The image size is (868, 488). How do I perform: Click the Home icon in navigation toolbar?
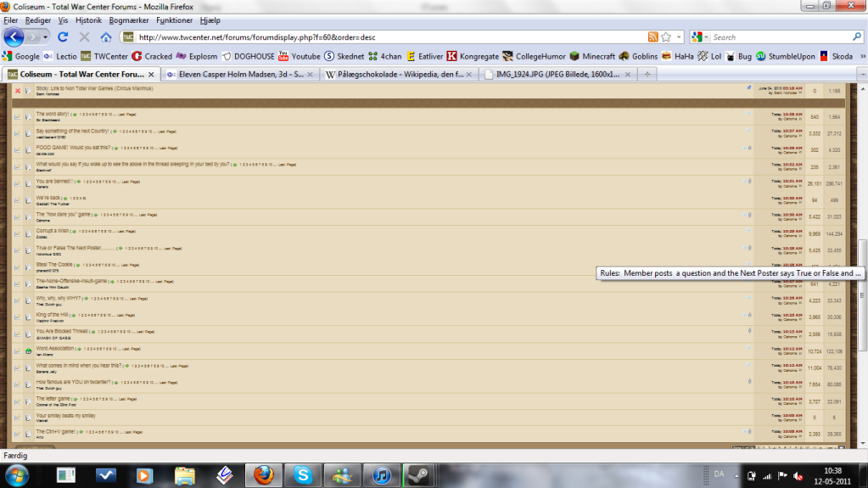point(106,37)
